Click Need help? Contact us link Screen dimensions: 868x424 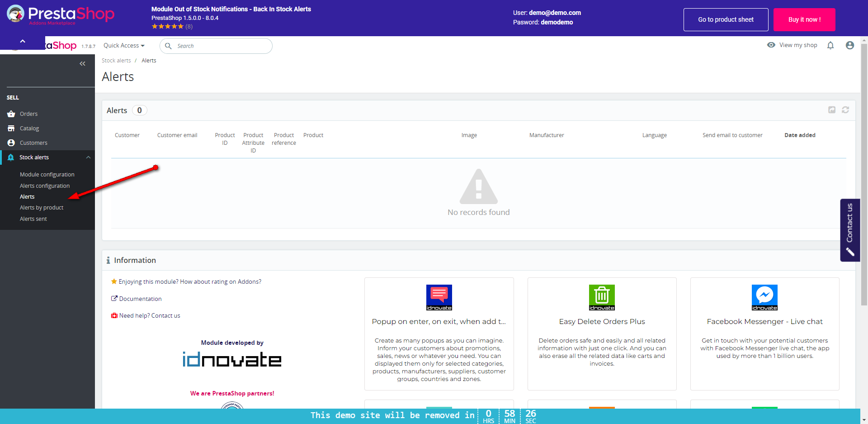[x=150, y=316]
